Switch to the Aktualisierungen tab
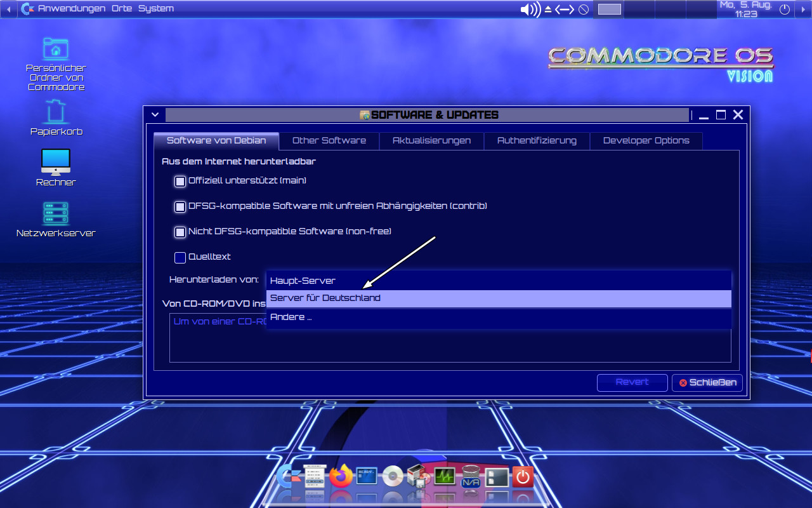This screenshot has height=508, width=812. pyautogui.click(x=431, y=140)
